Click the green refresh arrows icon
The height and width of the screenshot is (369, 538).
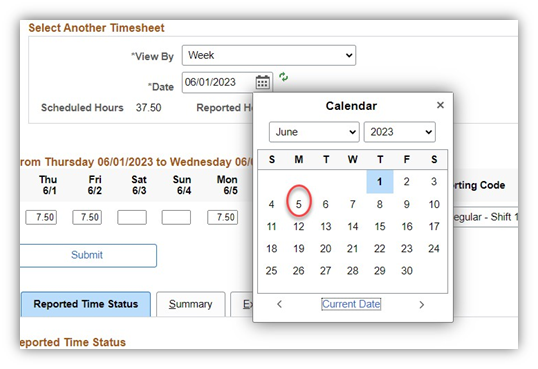pyautogui.click(x=283, y=77)
